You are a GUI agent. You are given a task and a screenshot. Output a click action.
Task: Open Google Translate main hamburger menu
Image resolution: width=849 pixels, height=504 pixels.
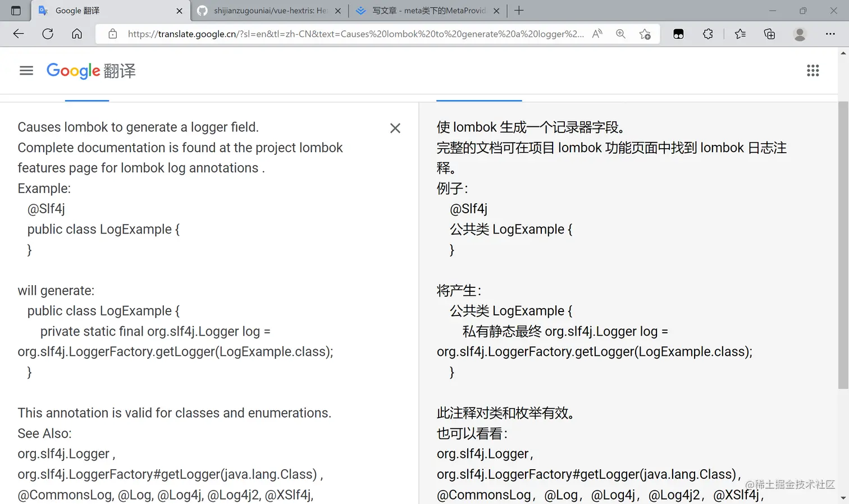click(26, 71)
